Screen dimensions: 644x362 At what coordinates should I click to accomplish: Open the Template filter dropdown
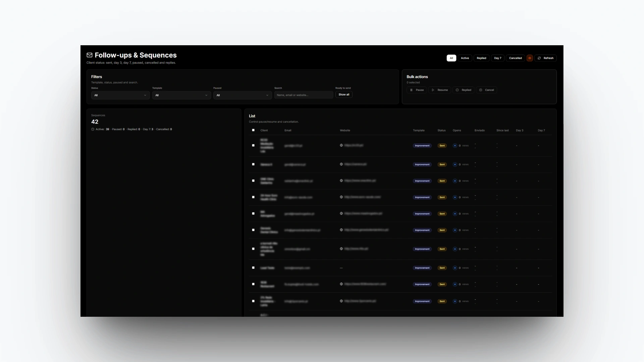[181, 95]
